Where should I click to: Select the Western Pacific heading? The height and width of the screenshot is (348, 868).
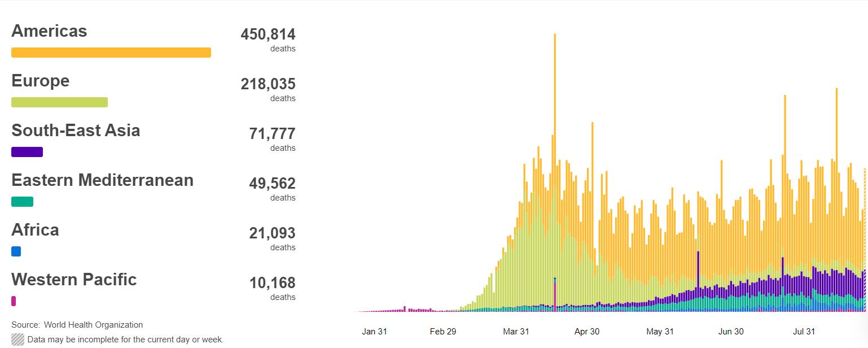point(74,279)
